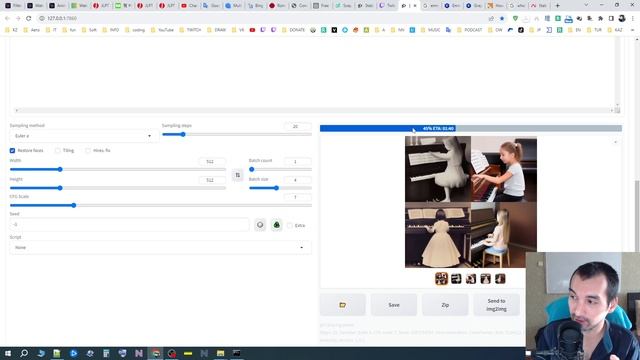640x360 pixels.
Task: Open the Script dropdown
Action: tap(160, 247)
